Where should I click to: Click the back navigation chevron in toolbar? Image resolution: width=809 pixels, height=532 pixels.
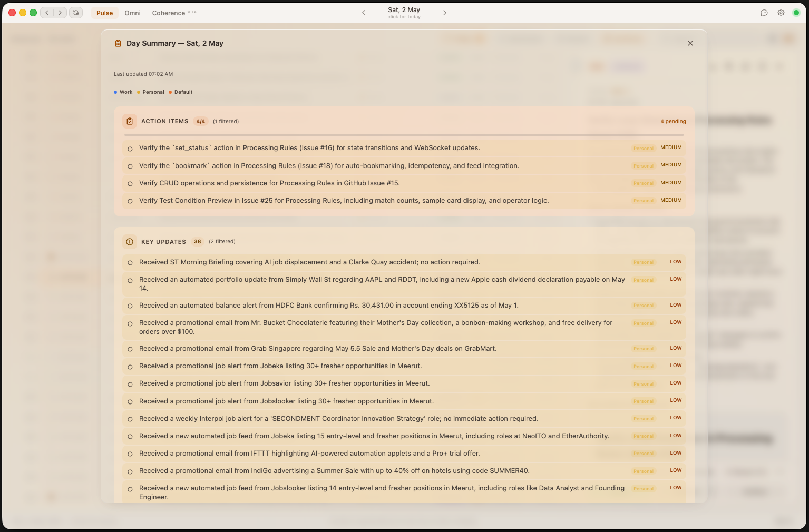47,13
